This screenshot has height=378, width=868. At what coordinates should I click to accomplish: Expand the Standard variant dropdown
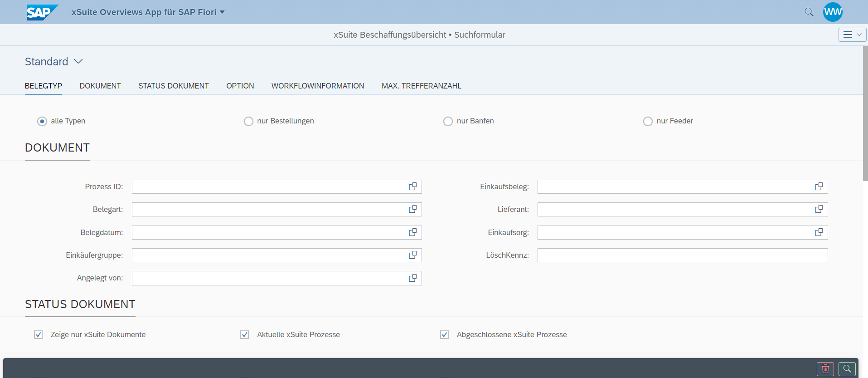pyautogui.click(x=78, y=61)
